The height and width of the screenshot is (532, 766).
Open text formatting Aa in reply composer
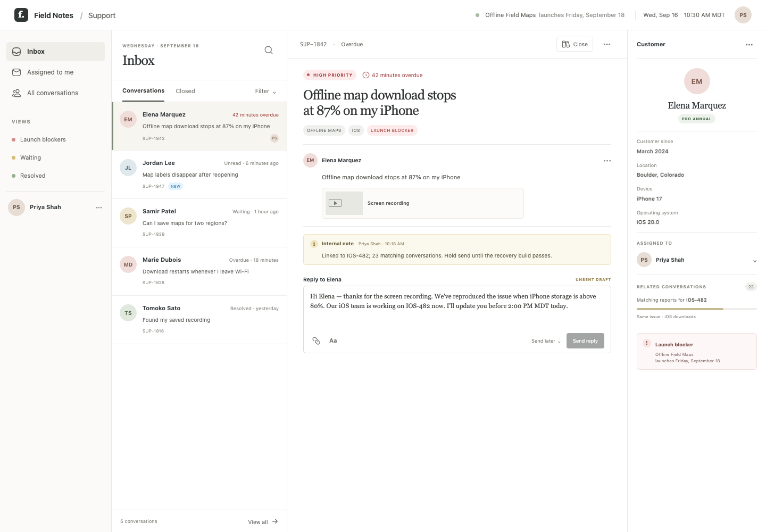coord(333,340)
